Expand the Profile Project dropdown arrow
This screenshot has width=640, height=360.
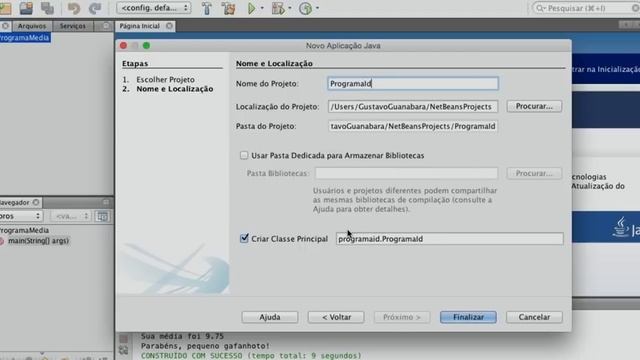coord(317,8)
